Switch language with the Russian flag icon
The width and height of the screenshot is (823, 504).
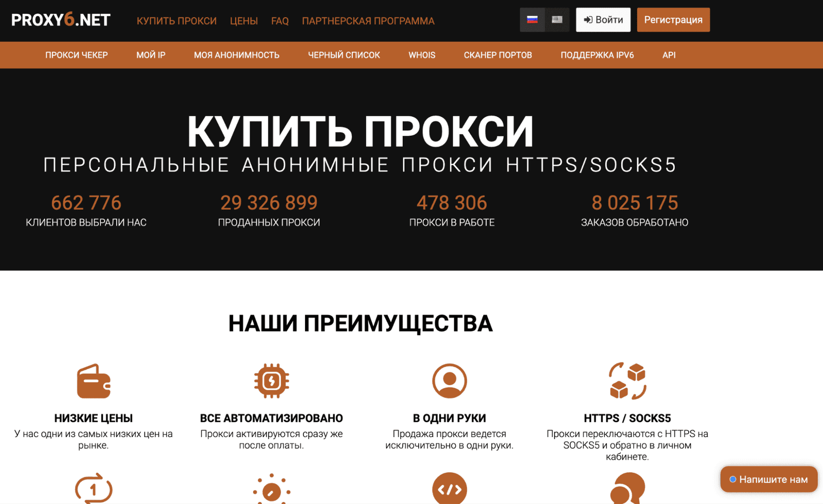[532, 20]
